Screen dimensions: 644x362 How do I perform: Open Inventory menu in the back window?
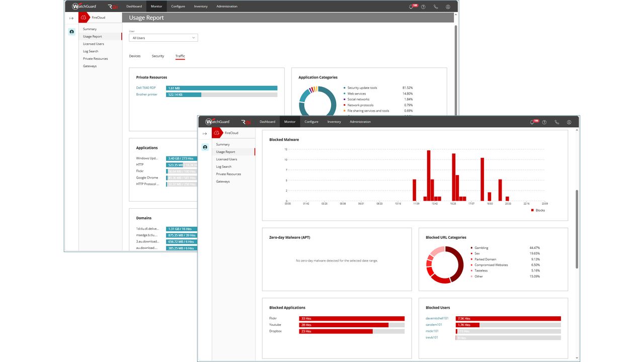[201, 7]
